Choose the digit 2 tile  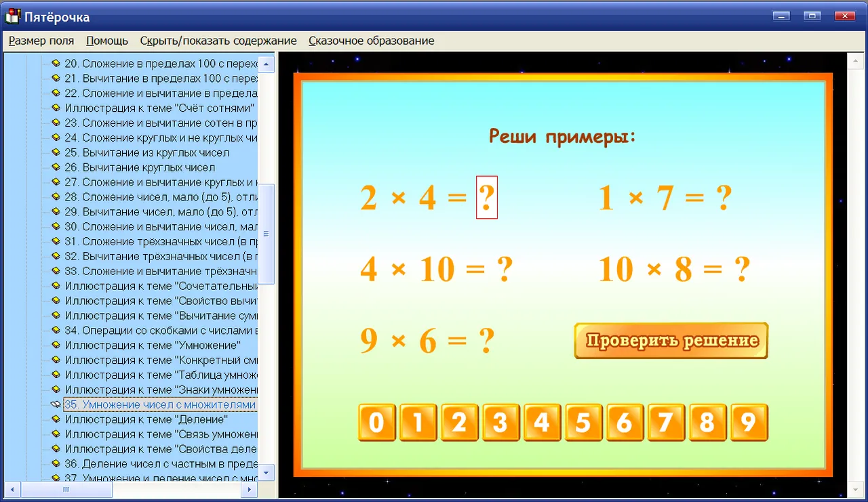click(460, 423)
